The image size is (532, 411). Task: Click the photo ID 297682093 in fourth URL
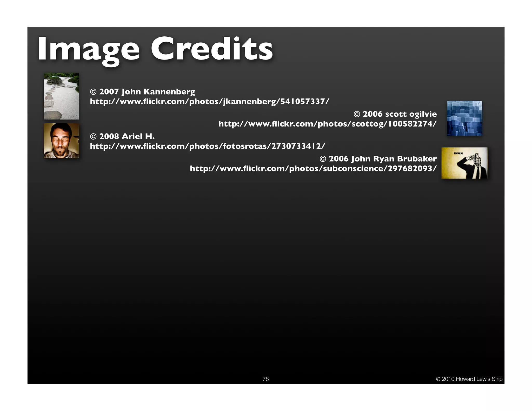coord(410,168)
